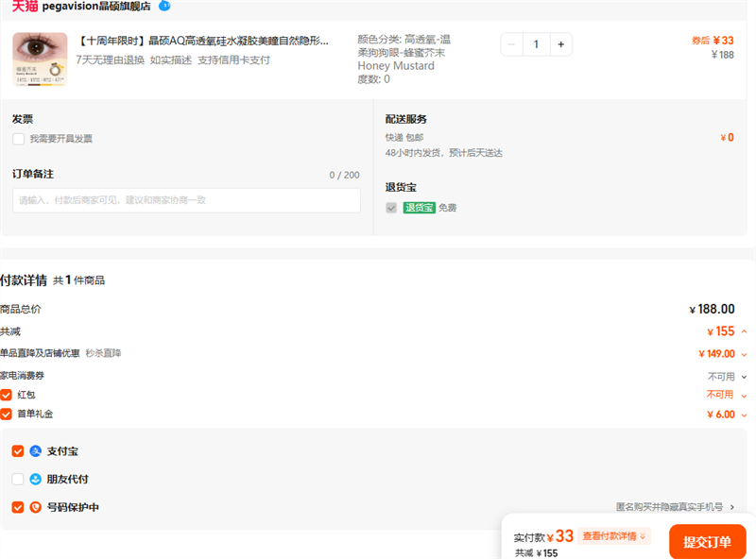Open 查看付款详情 payment details
Image resolution: width=756 pixels, height=559 pixels.
[x=614, y=536]
